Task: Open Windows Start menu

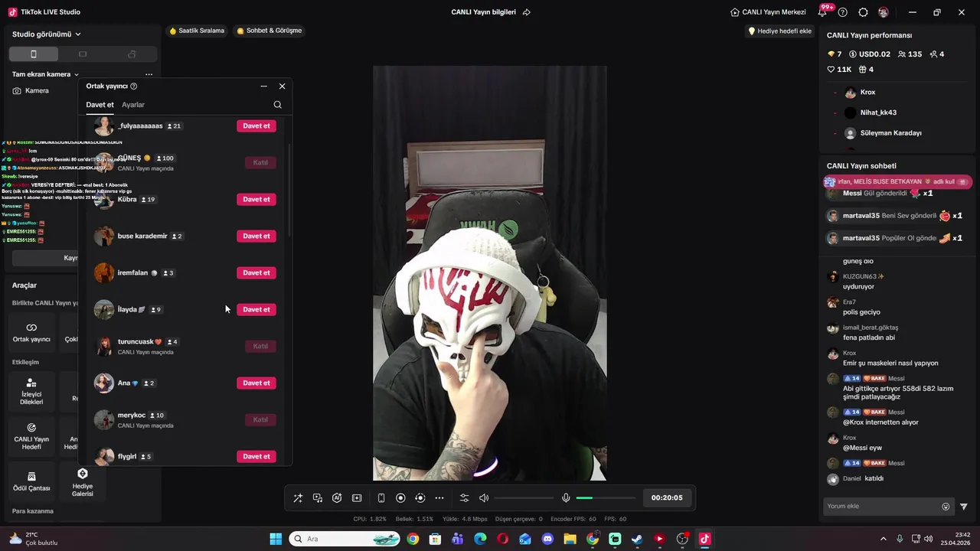Action: point(276,539)
